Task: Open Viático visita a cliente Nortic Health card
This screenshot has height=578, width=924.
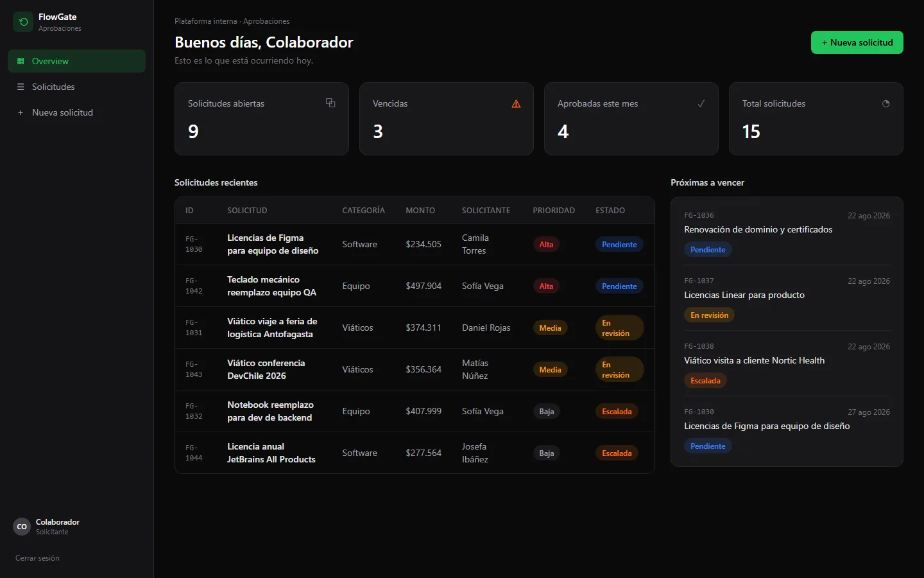Action: (787, 363)
